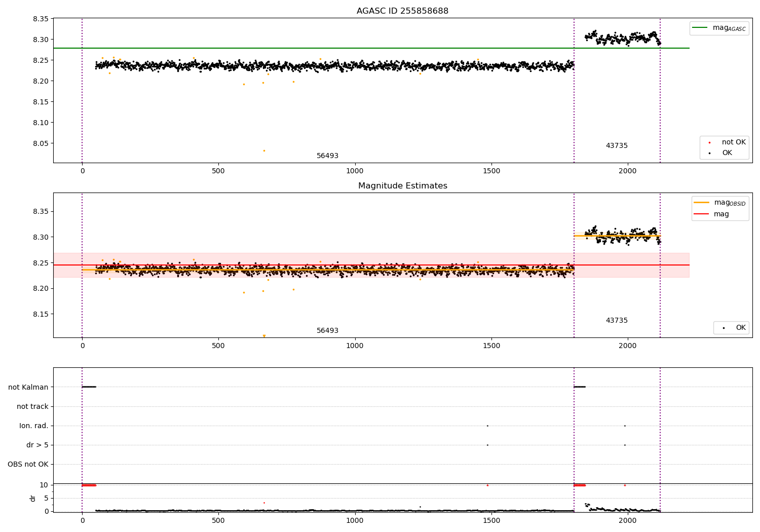Click 43735 annotation in Magnitude Estimates plot
The height and width of the screenshot is (532, 760).
coord(617,321)
